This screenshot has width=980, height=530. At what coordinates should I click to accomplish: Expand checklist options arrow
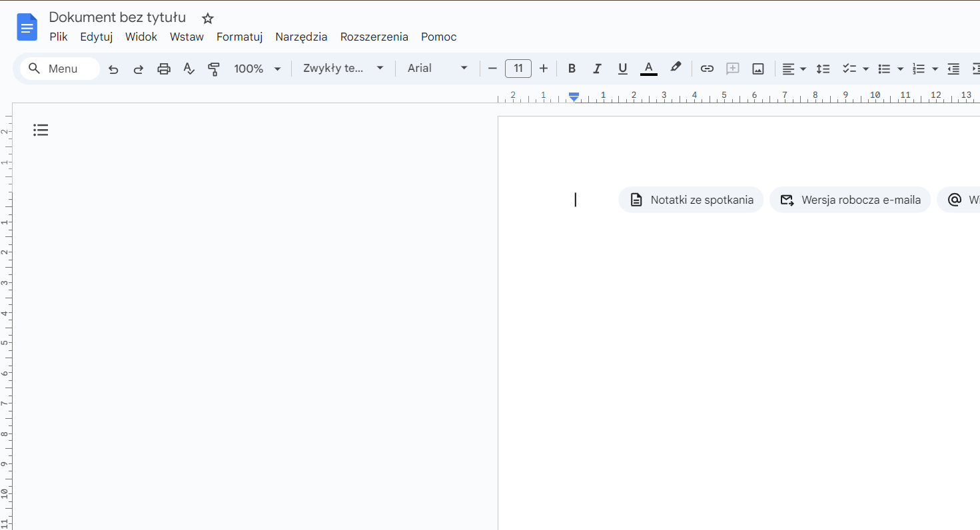coord(866,69)
